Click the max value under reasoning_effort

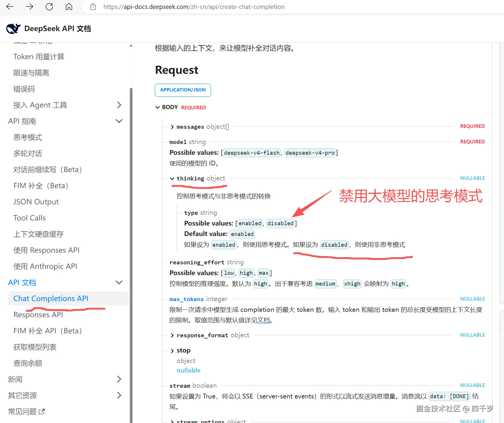263,273
